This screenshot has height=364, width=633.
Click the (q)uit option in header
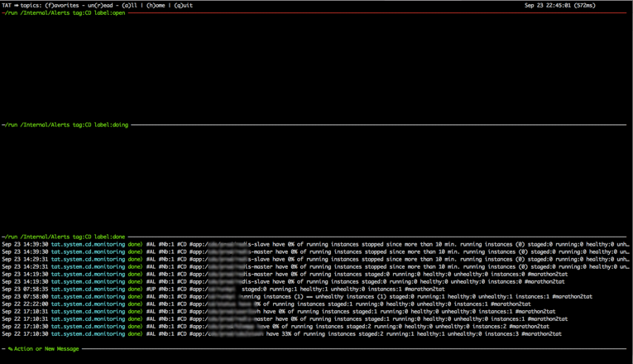click(183, 6)
